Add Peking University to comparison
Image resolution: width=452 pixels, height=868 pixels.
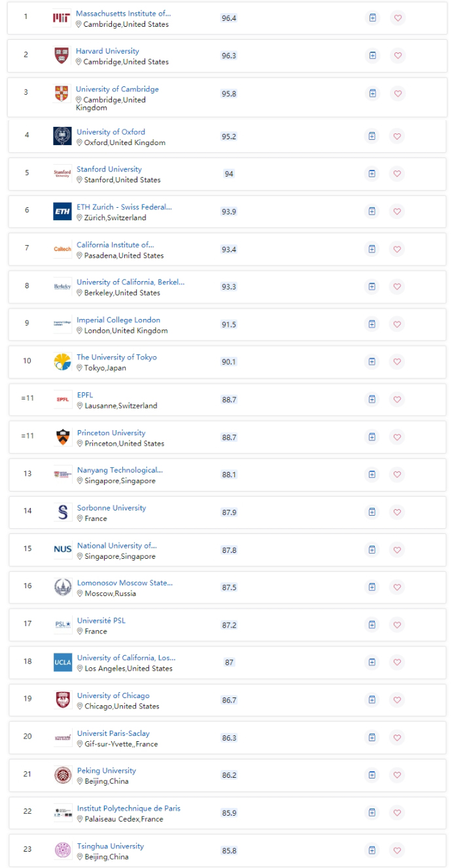pos(372,775)
